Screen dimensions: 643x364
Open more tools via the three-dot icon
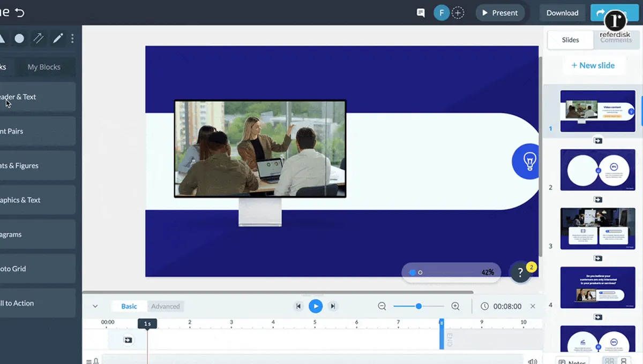(73, 38)
